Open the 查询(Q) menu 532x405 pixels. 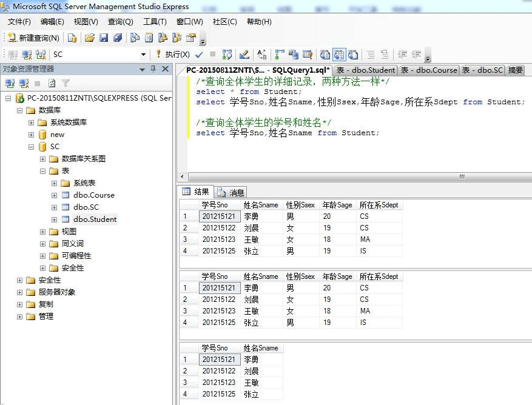pyautogui.click(x=121, y=22)
